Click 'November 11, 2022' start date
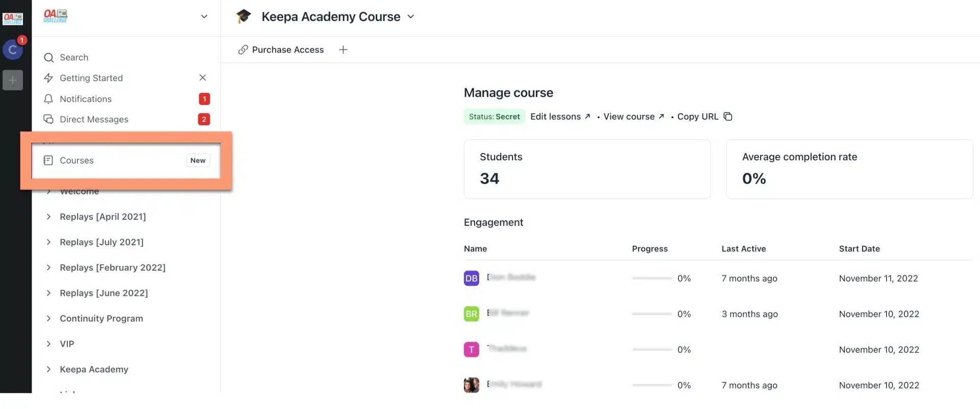 (x=878, y=278)
